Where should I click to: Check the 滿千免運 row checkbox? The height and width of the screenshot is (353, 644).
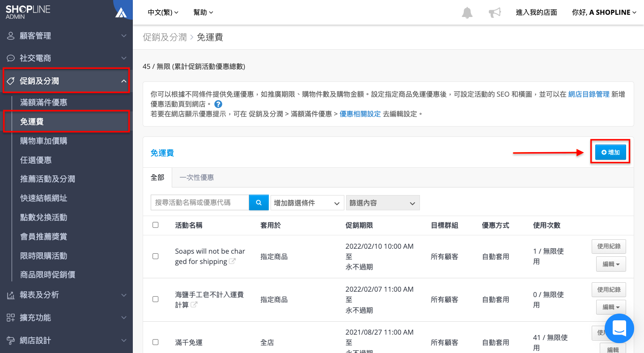click(x=156, y=342)
